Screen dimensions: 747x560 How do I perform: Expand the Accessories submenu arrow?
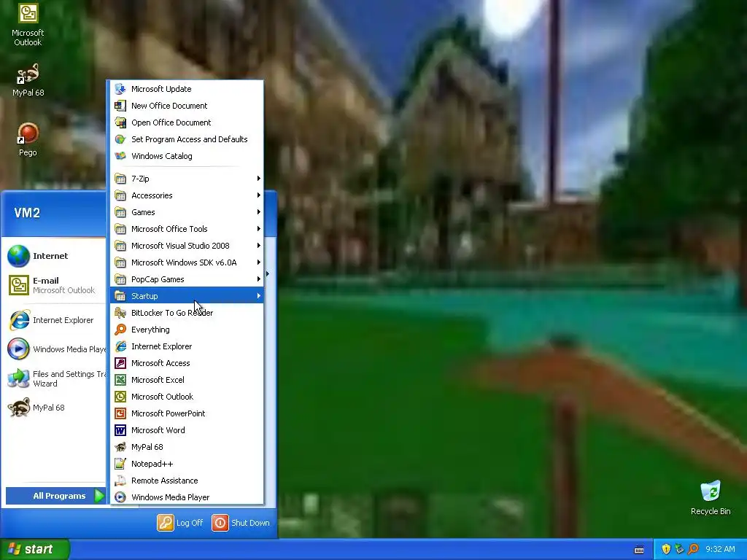tap(259, 195)
